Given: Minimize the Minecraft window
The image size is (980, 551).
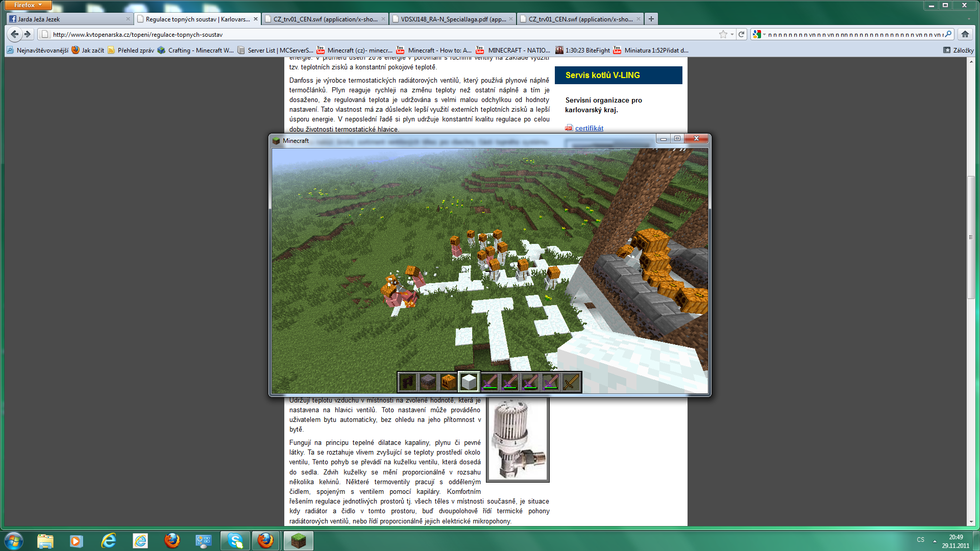Looking at the screenshot, I should 664,138.
